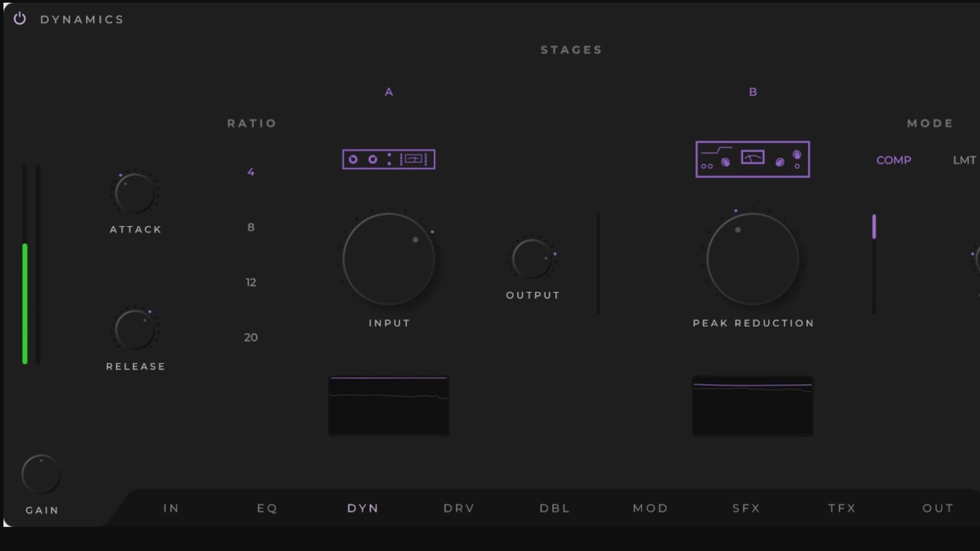Click the Attack knob

(135, 193)
